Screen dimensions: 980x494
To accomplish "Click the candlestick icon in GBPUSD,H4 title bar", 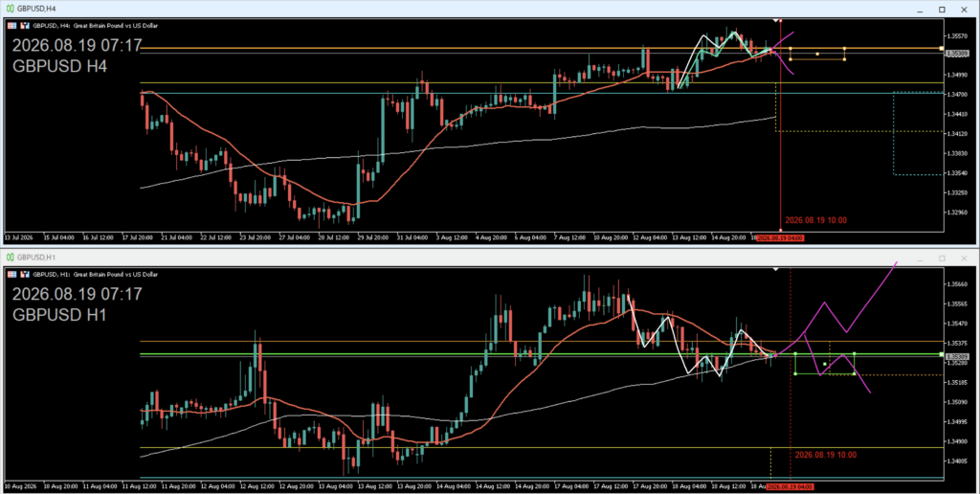I will click(10, 9).
